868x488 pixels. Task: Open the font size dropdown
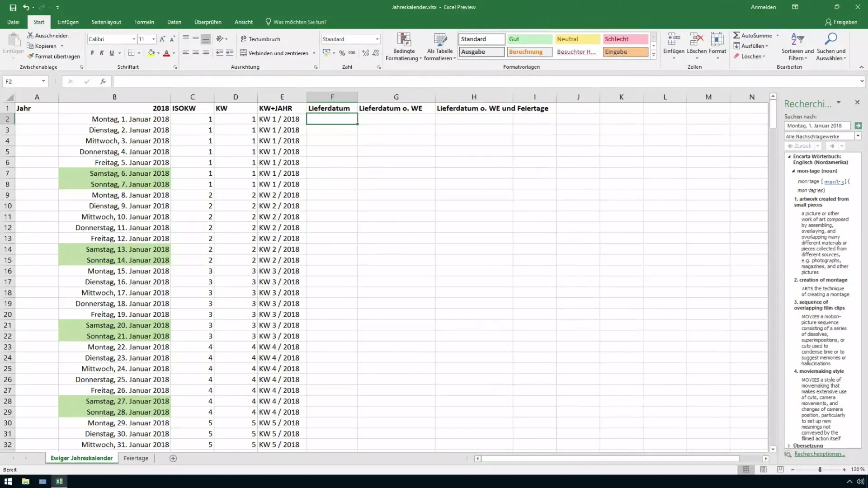(x=154, y=39)
